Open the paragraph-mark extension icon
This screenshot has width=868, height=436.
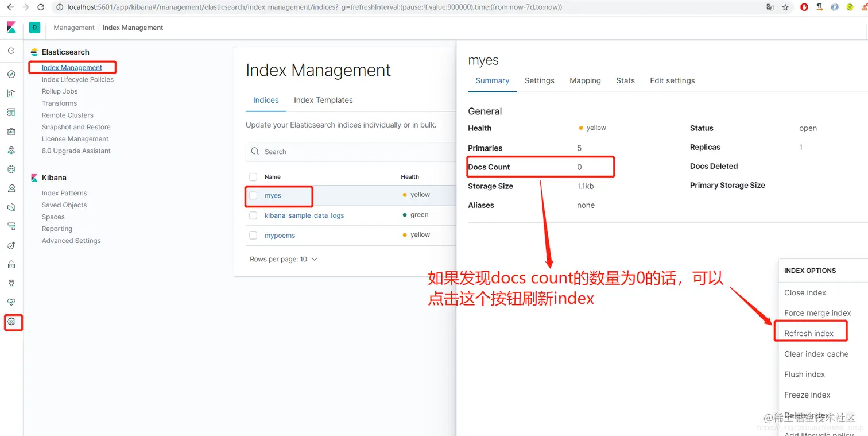820,7
